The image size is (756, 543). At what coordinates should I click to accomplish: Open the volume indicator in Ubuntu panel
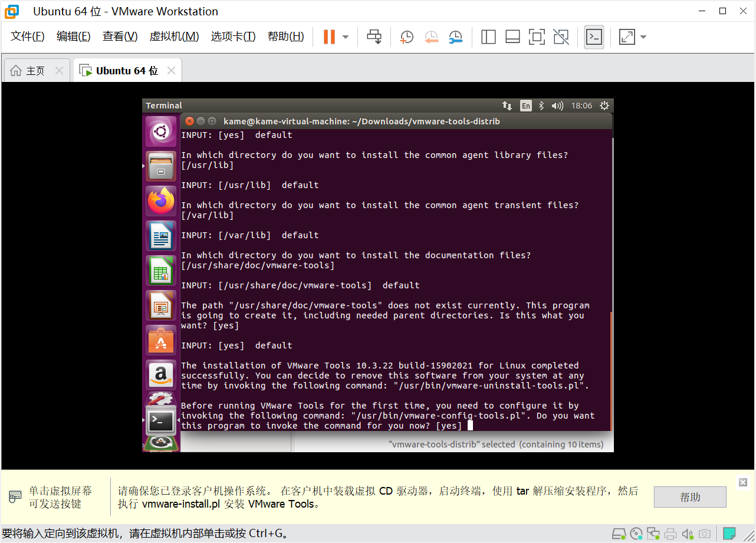557,106
